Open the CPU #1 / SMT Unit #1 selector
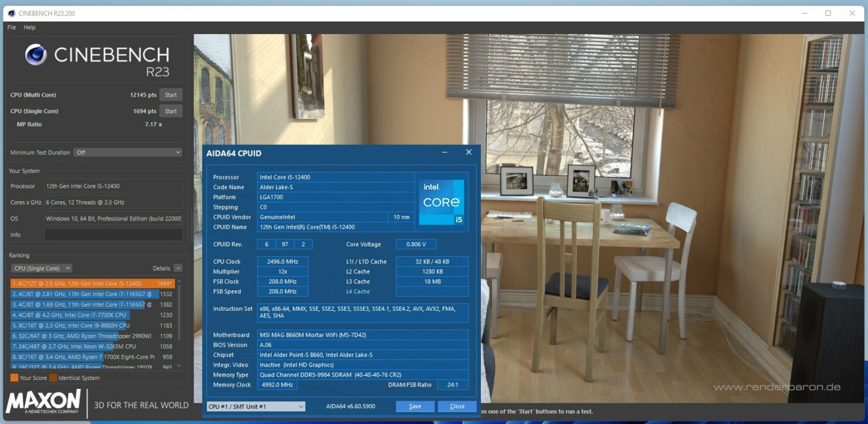The width and height of the screenshot is (868, 424). coord(255,406)
